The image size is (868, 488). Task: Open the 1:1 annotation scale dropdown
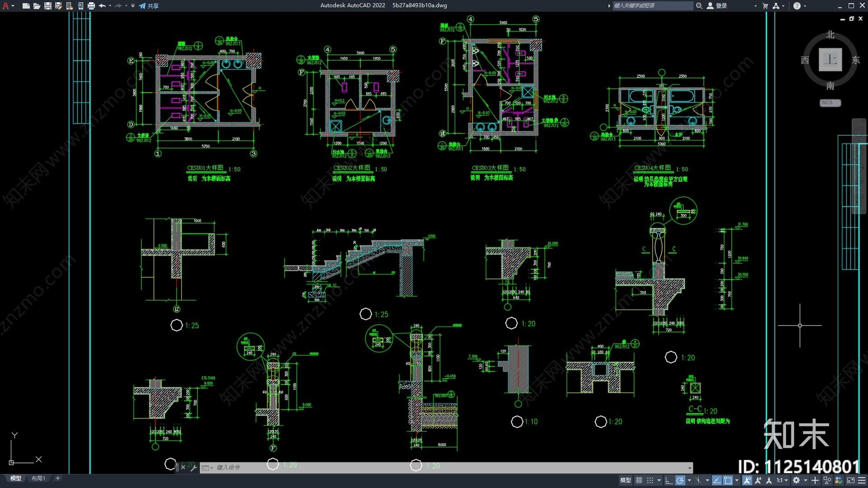781,480
